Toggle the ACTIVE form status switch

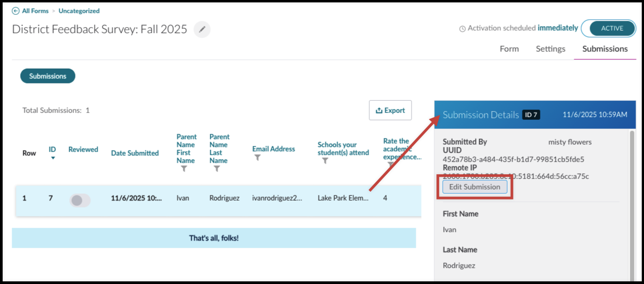(608, 29)
